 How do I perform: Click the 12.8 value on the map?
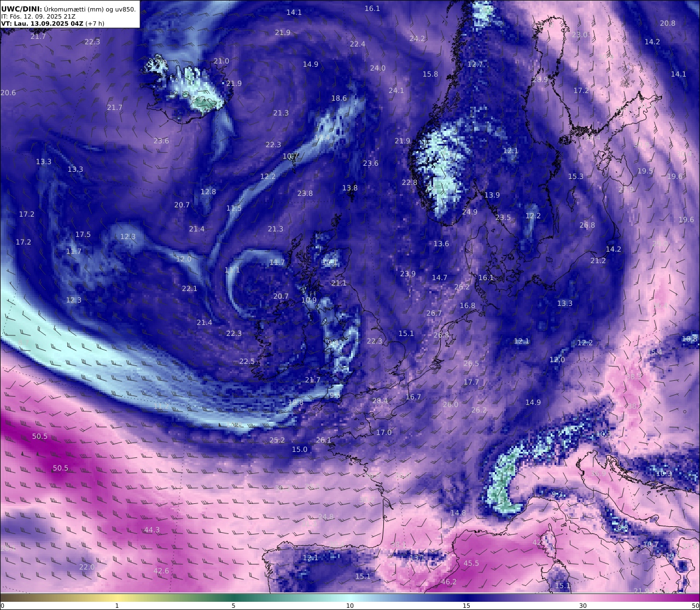(x=208, y=191)
